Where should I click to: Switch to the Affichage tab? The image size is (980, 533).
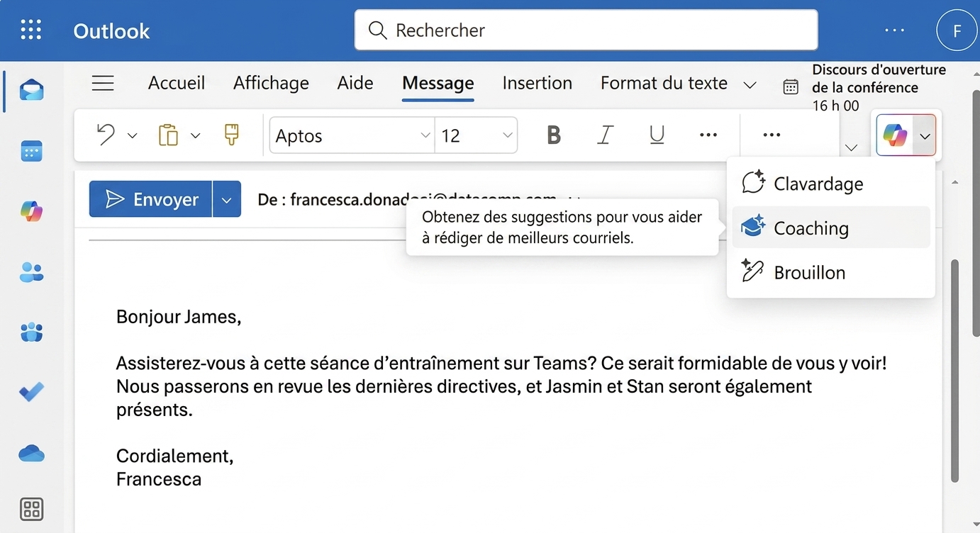[271, 83]
